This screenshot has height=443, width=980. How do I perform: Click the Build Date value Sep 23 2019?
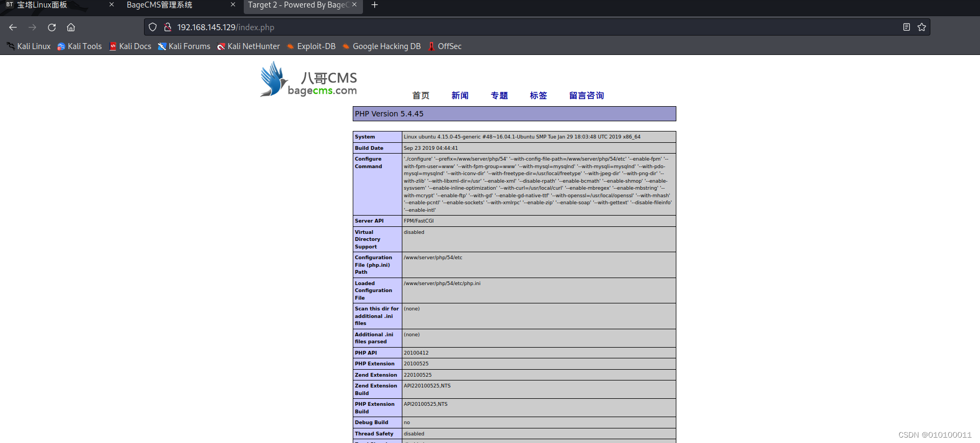[431, 148]
